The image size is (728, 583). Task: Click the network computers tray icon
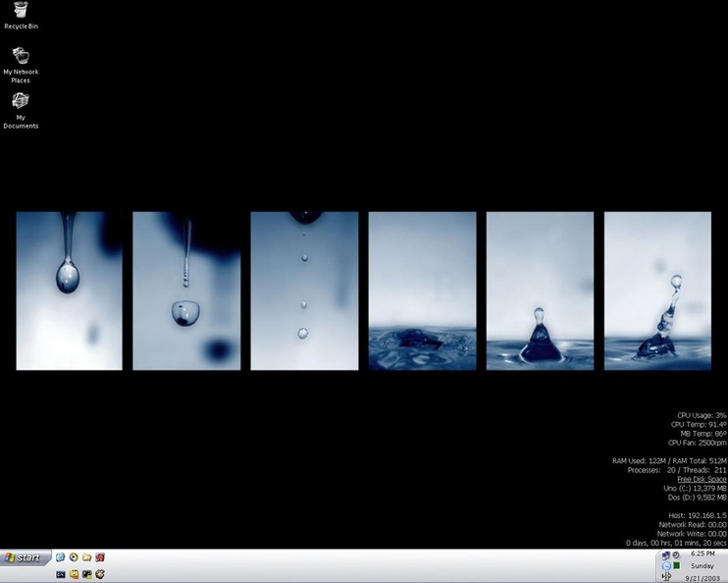click(666, 556)
